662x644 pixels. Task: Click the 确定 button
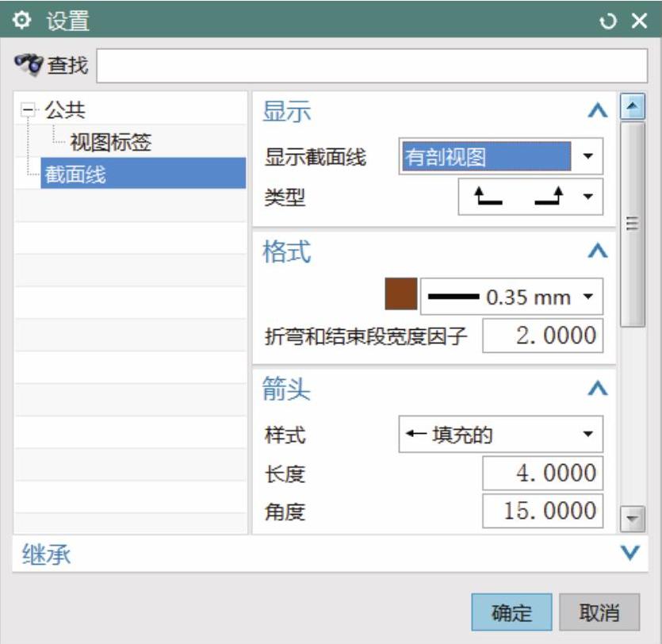point(511,612)
